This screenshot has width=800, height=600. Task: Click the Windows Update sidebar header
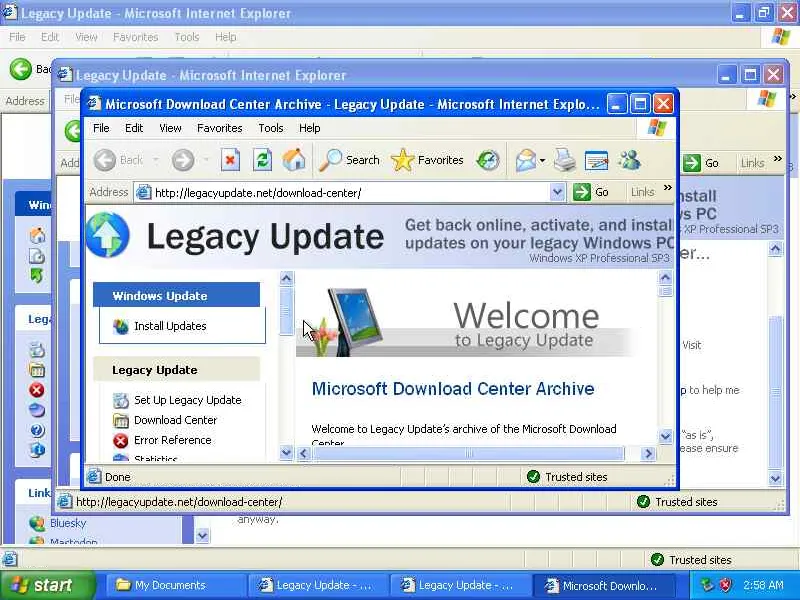point(177,296)
